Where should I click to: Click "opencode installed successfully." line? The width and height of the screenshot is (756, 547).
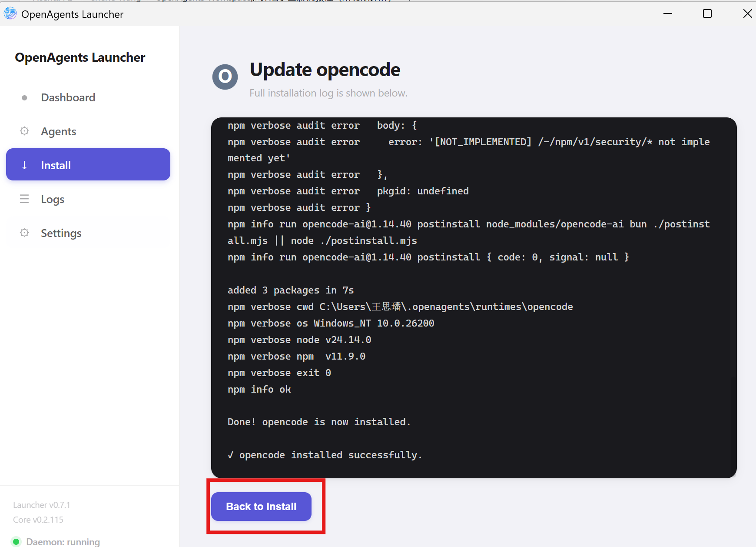pyautogui.click(x=325, y=455)
